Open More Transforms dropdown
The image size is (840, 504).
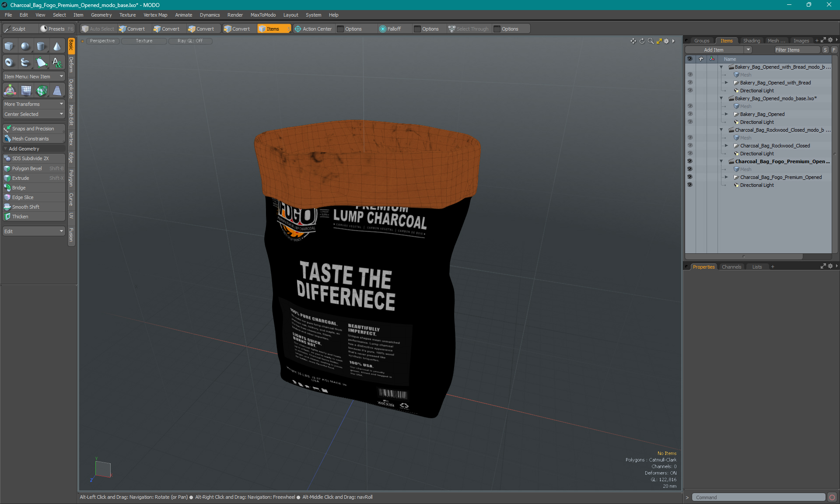34,104
